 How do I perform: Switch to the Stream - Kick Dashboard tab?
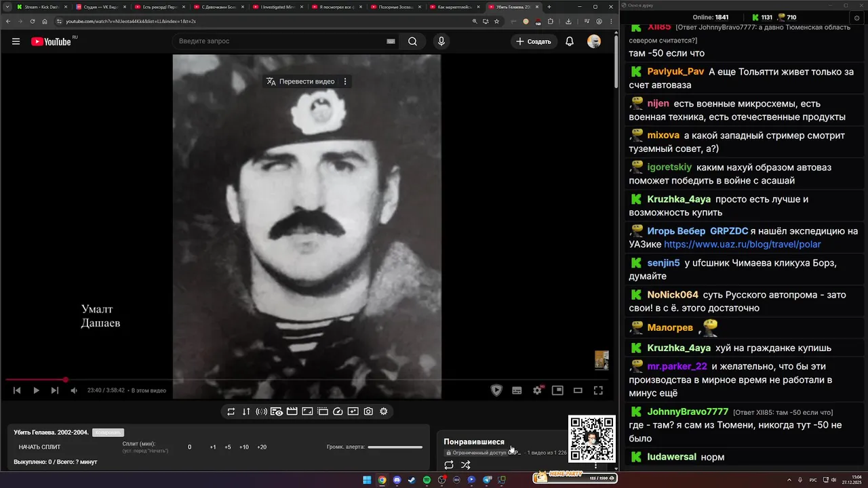tap(40, 7)
